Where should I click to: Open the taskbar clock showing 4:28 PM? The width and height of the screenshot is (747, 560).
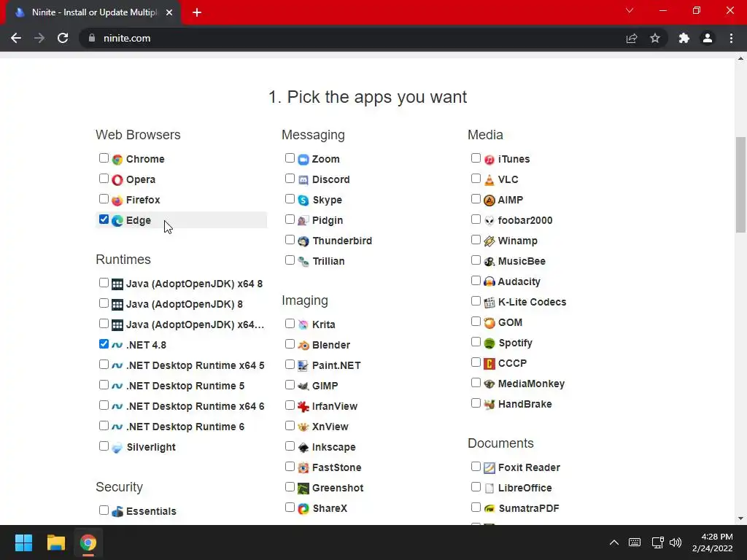tap(712, 542)
